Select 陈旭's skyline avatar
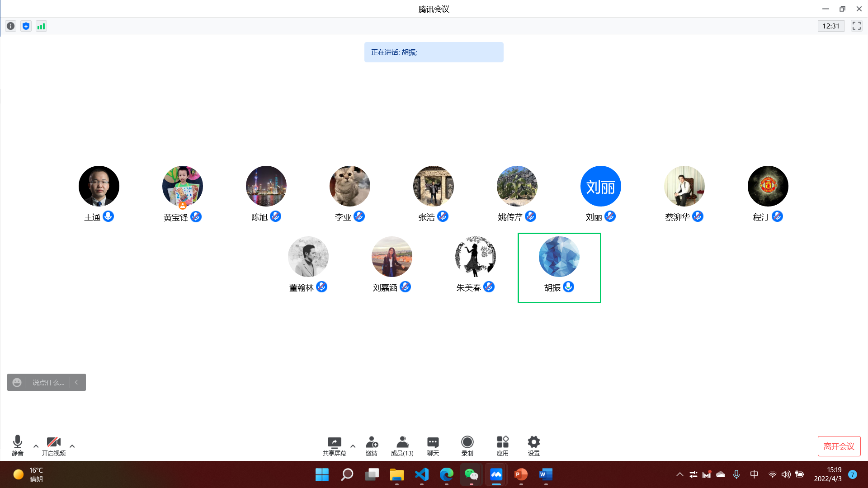This screenshot has width=868, height=488. pyautogui.click(x=266, y=186)
